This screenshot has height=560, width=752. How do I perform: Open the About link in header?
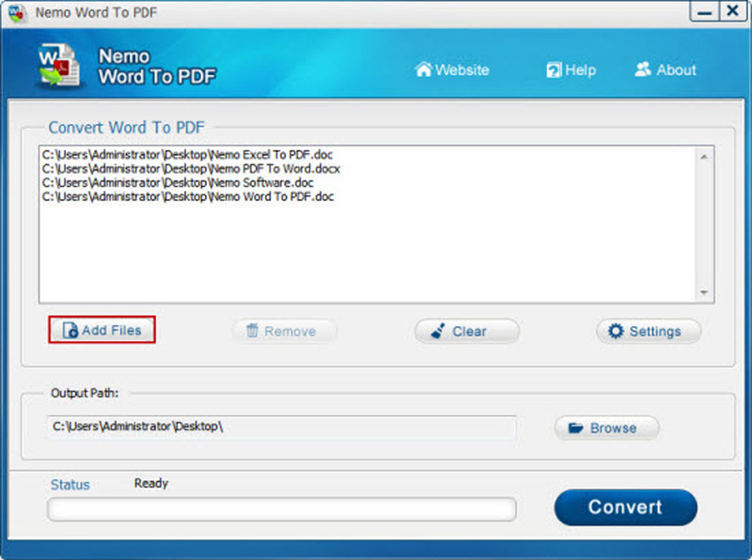(x=666, y=70)
